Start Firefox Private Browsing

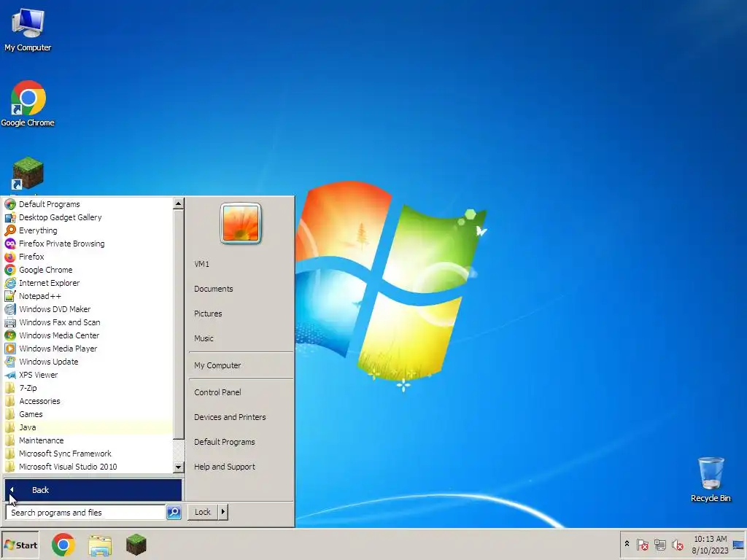(x=88, y=244)
